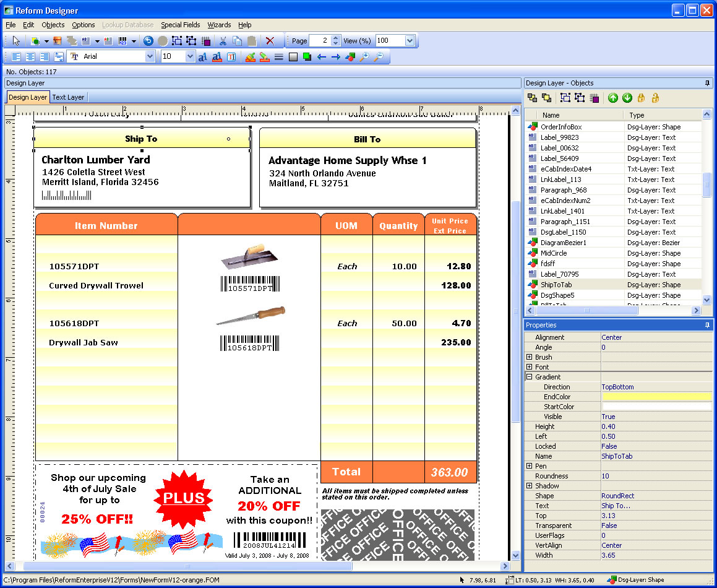The height and width of the screenshot is (588, 717).
Task: Click the Page number field
Action: pyautogui.click(x=320, y=41)
